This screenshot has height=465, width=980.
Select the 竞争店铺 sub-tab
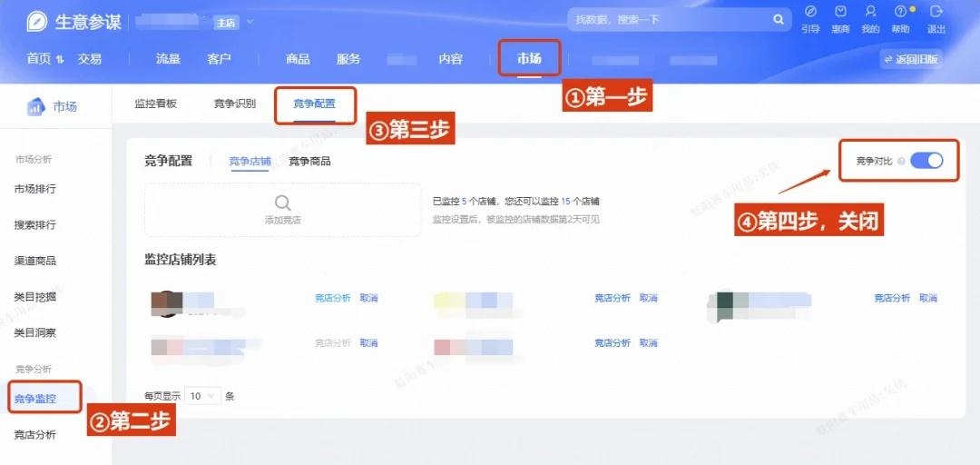pyautogui.click(x=250, y=162)
